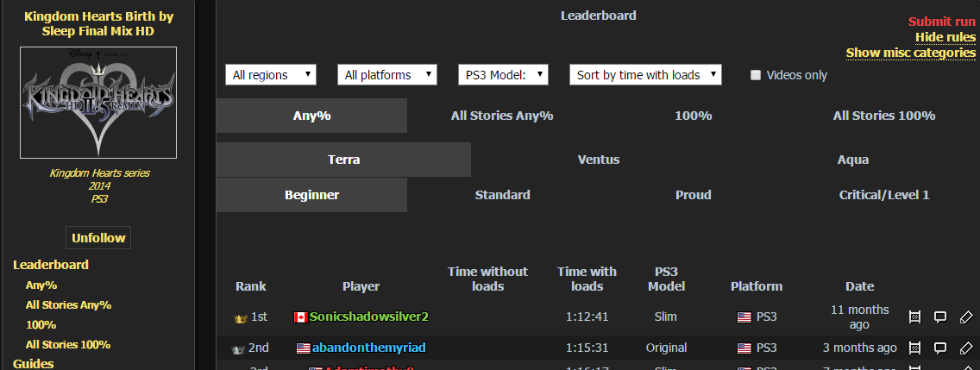Switch to All Stories Any% tab

[x=502, y=116]
